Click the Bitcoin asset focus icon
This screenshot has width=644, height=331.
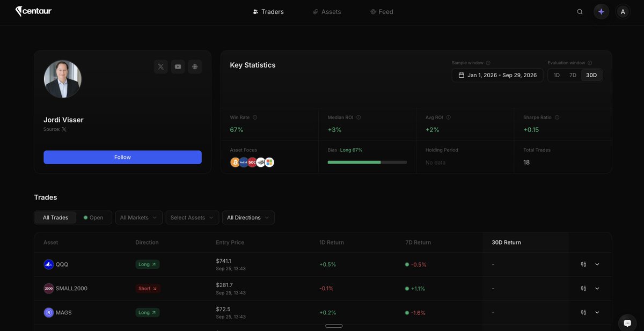click(x=235, y=162)
